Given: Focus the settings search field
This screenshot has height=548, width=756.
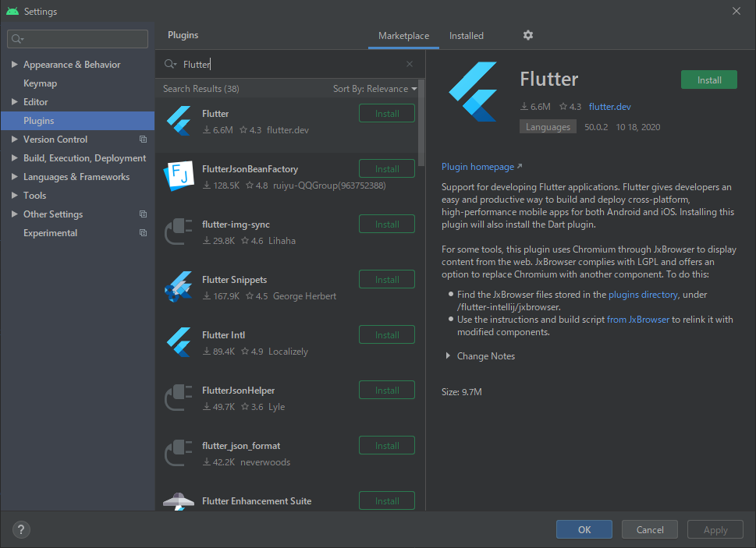Looking at the screenshot, I should [77, 39].
